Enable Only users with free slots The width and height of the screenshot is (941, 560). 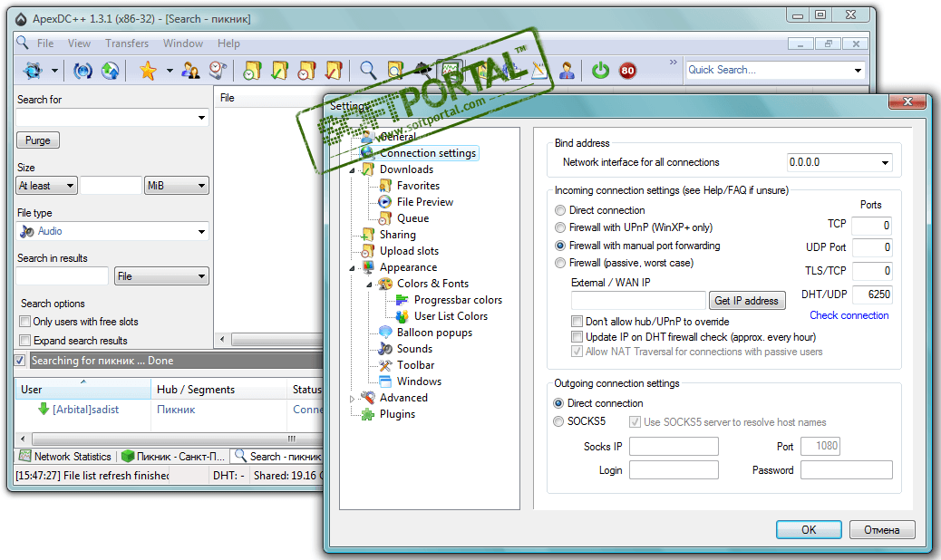(x=25, y=322)
